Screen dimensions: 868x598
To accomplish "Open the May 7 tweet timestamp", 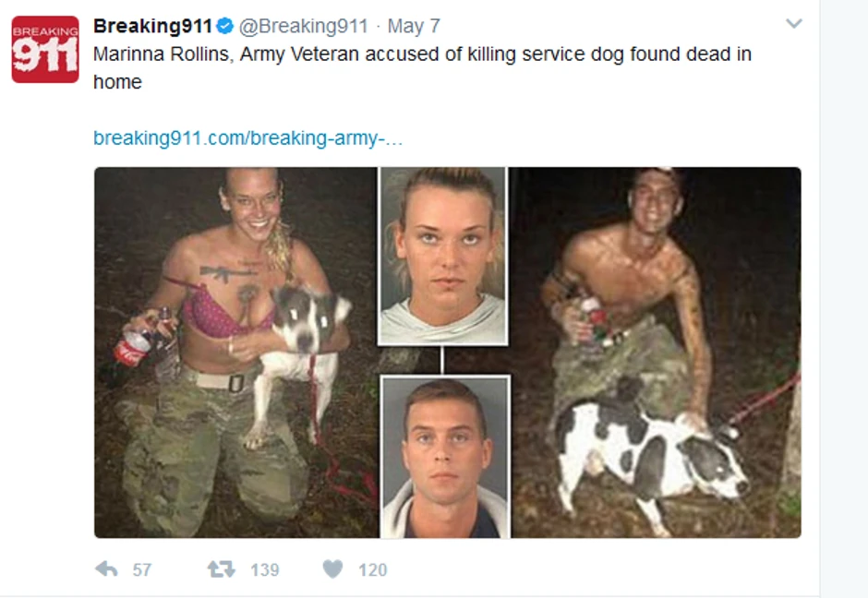I will click(x=414, y=26).
